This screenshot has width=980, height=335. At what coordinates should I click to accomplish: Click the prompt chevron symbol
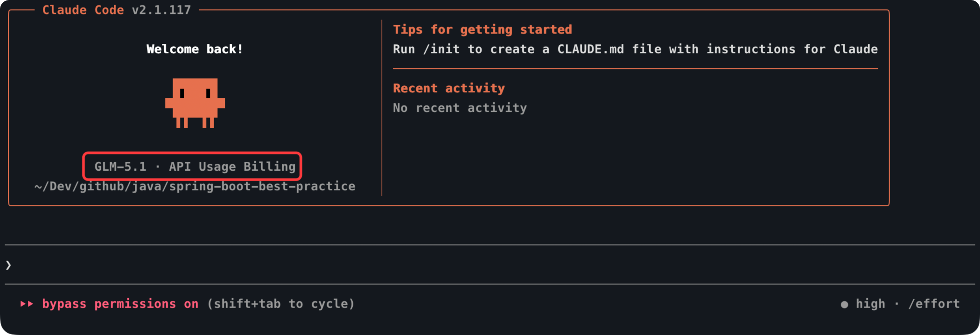[8, 265]
